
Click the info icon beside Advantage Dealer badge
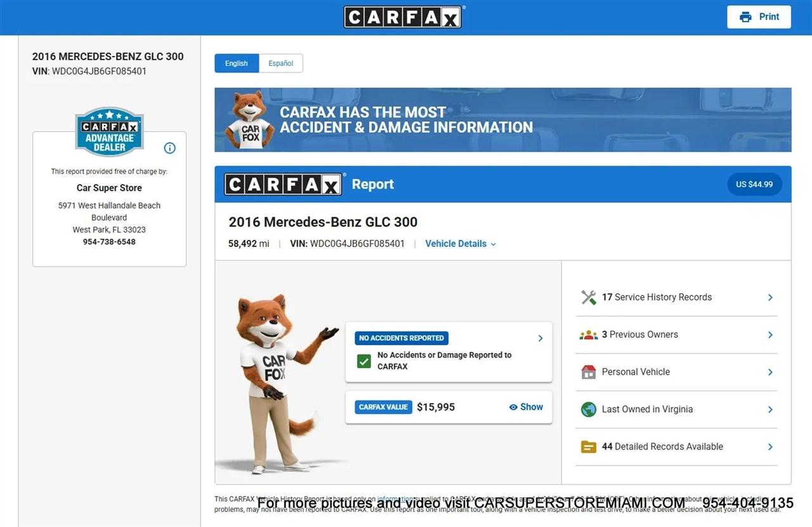169,148
